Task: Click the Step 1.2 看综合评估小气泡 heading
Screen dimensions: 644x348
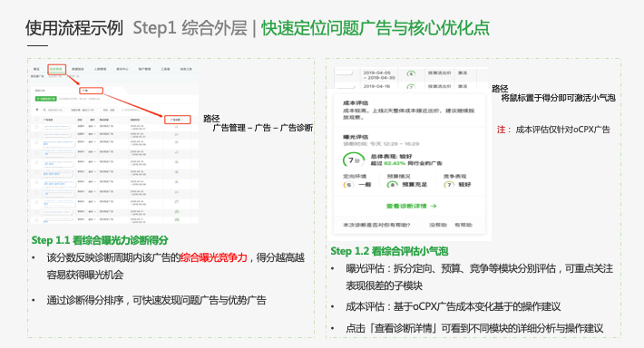Action: click(389, 251)
